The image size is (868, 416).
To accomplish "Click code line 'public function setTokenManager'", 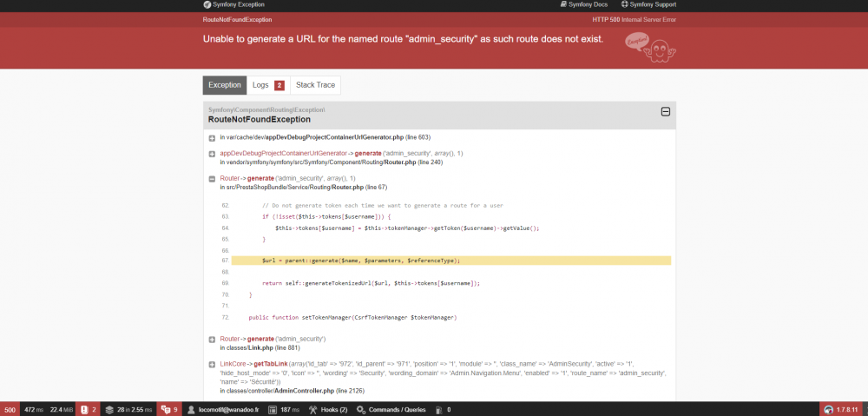I will 352,317.
